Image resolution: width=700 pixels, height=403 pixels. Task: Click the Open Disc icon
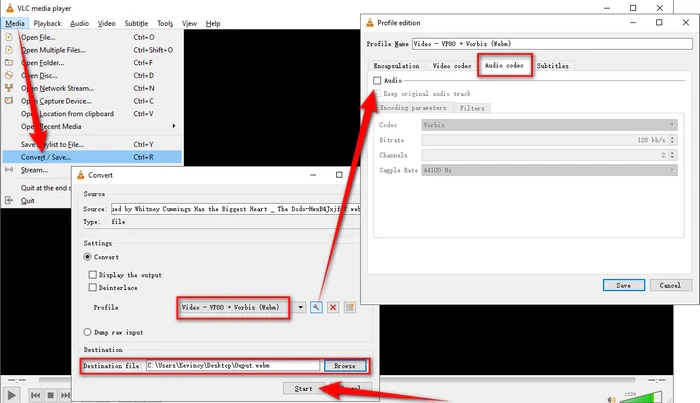tap(9, 75)
